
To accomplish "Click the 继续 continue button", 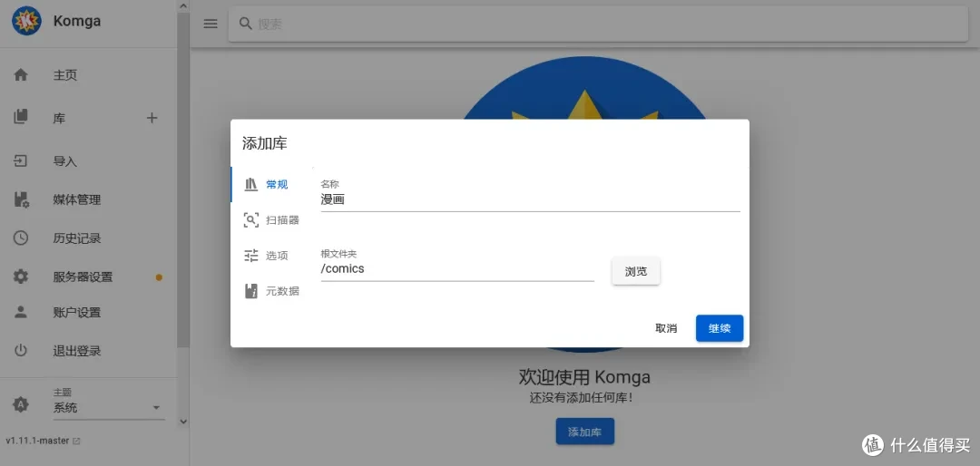I will 720,328.
